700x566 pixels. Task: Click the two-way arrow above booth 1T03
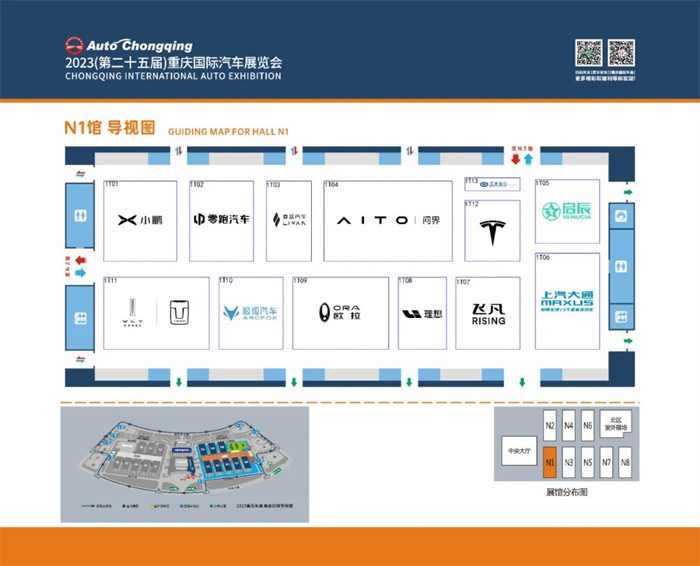click(x=294, y=151)
